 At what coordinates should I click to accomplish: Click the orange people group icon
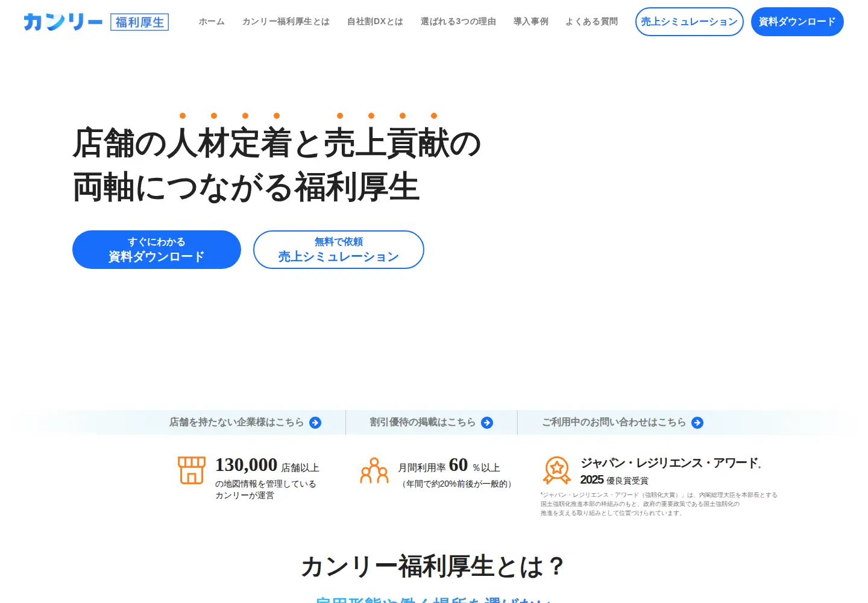click(x=374, y=470)
